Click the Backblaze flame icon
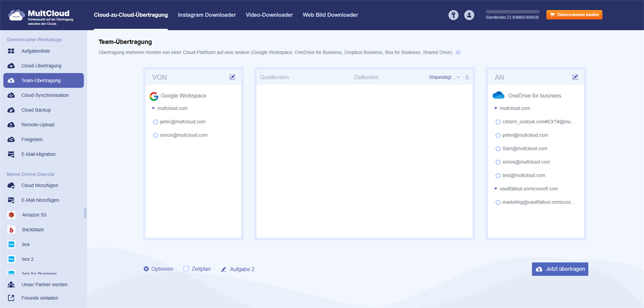The width and height of the screenshot is (644, 308). click(11, 229)
